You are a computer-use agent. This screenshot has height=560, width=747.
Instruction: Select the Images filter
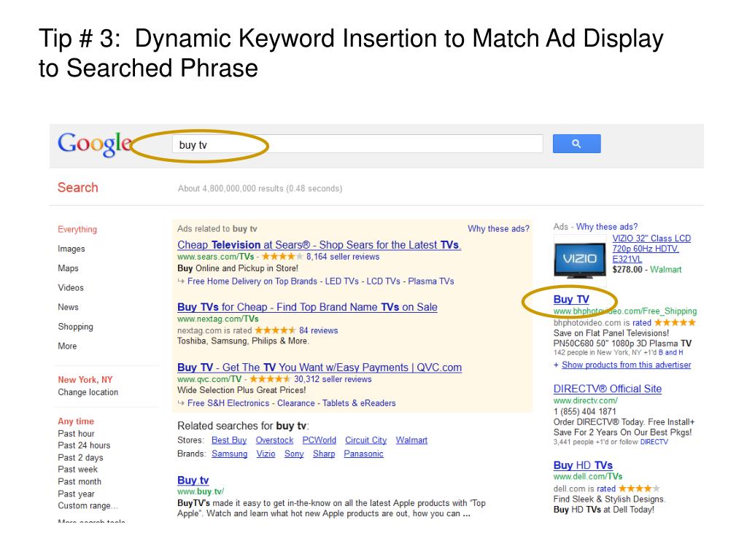[71, 249]
